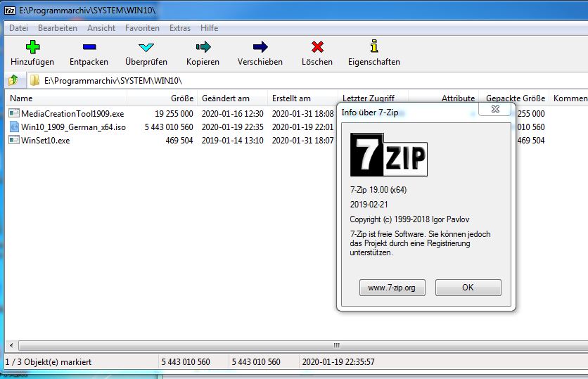Select Win10_1909_German_x64.iso file name

click(x=73, y=127)
